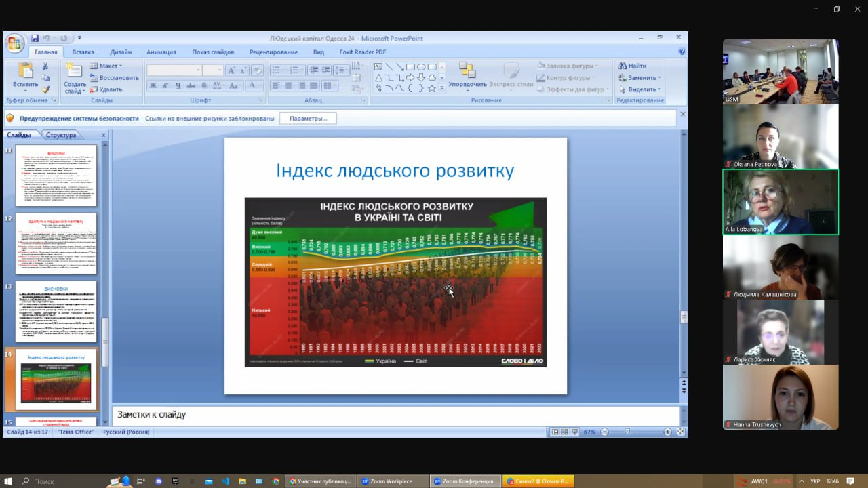868x488 pixels.
Task: Switch to the Структура pane tab
Action: click(x=61, y=135)
